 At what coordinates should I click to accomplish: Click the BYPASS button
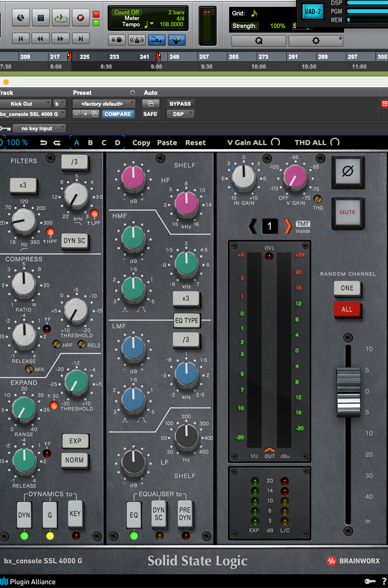(x=181, y=103)
